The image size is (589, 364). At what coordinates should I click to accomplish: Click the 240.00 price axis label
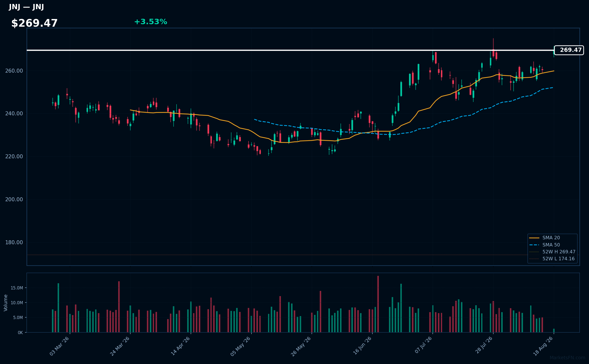14,114
